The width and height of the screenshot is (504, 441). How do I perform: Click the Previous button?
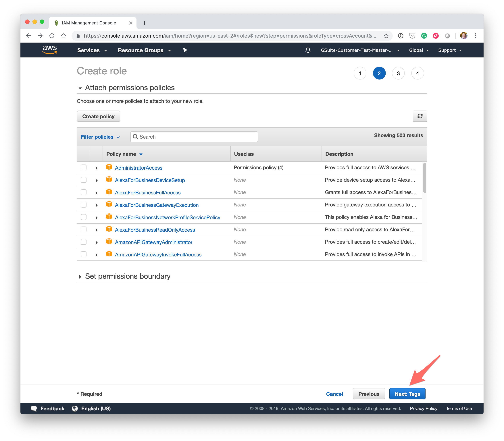pyautogui.click(x=369, y=394)
